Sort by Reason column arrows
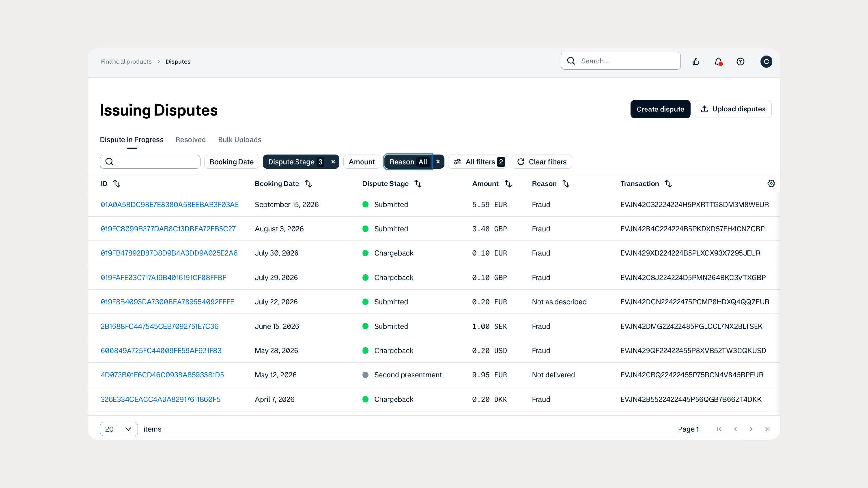The height and width of the screenshot is (488, 868). pos(566,184)
